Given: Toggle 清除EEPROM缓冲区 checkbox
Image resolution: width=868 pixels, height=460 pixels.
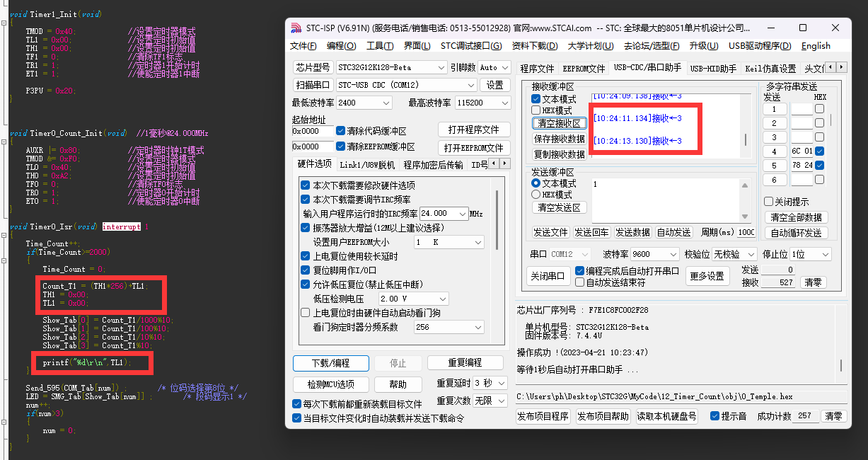Looking at the screenshot, I should (341, 147).
